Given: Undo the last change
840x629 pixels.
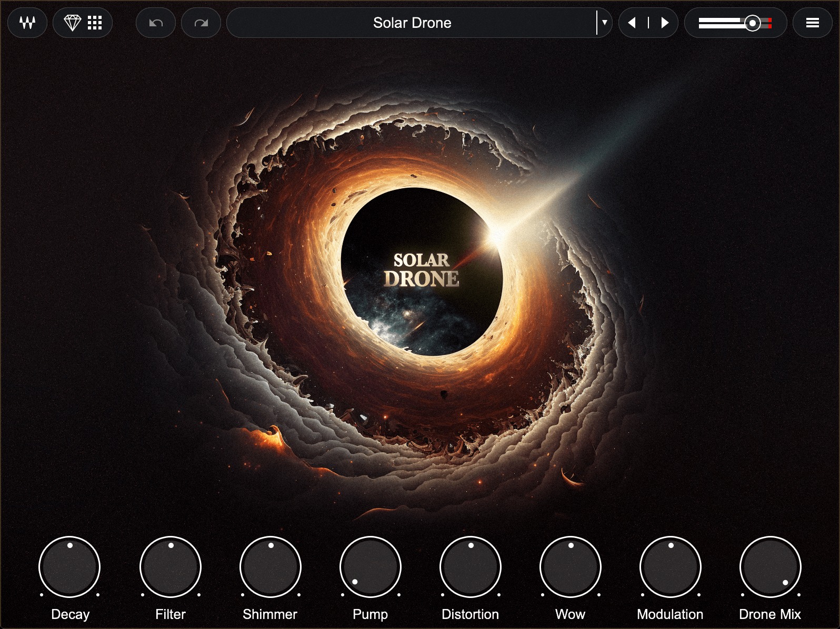Looking at the screenshot, I should coord(156,23).
